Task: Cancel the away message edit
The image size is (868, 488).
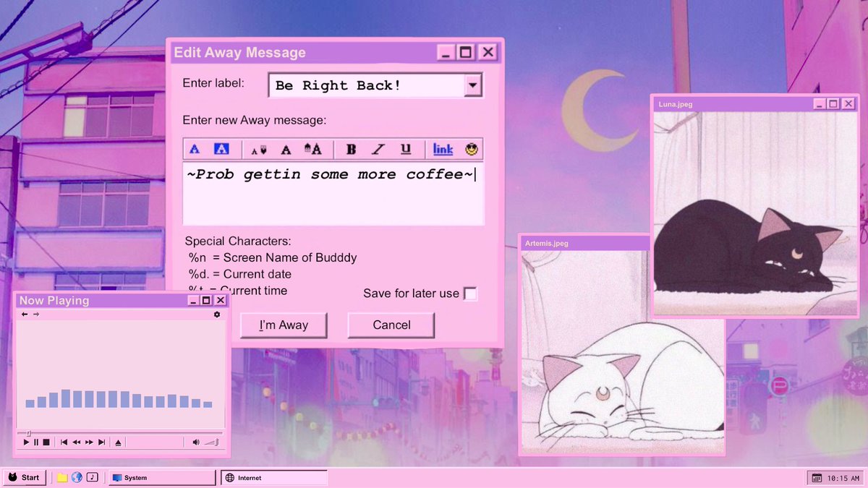Action: point(391,325)
